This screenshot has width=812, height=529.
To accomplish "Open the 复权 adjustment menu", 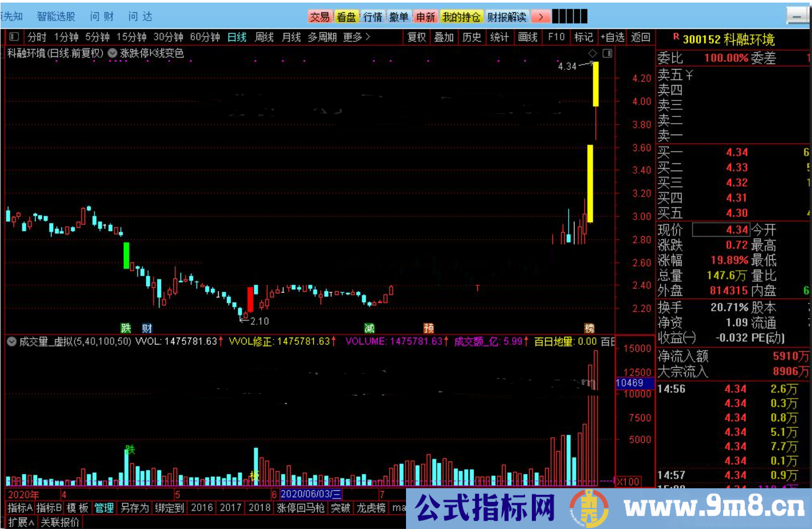I will pos(417,37).
